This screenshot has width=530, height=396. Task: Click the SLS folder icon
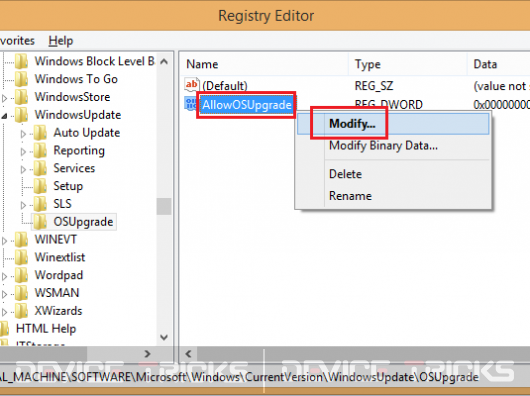point(40,204)
